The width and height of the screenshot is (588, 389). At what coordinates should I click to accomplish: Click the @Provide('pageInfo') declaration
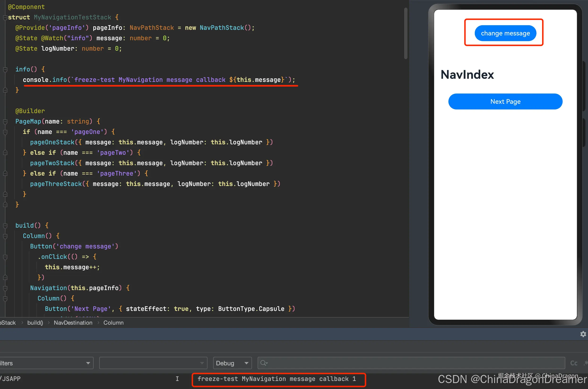(135, 28)
